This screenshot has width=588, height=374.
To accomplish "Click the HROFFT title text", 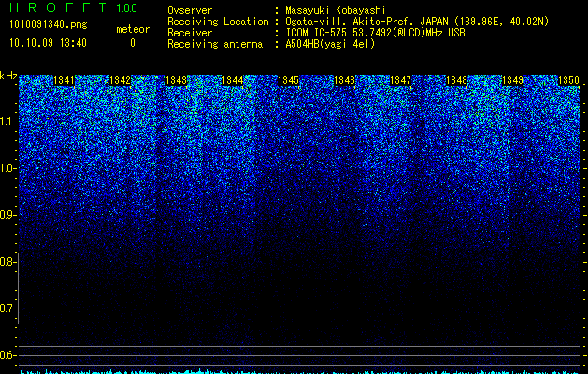I will (58, 7).
